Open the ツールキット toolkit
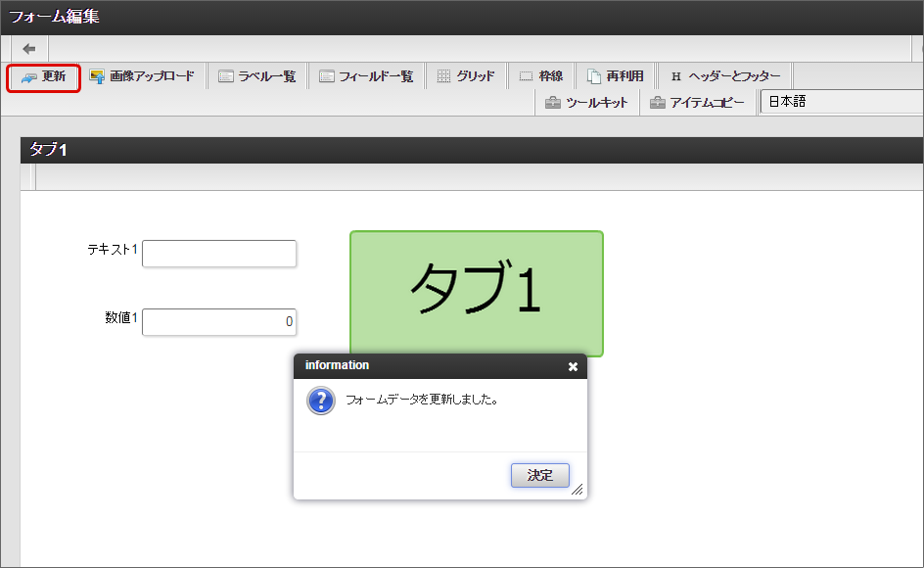 (x=586, y=101)
